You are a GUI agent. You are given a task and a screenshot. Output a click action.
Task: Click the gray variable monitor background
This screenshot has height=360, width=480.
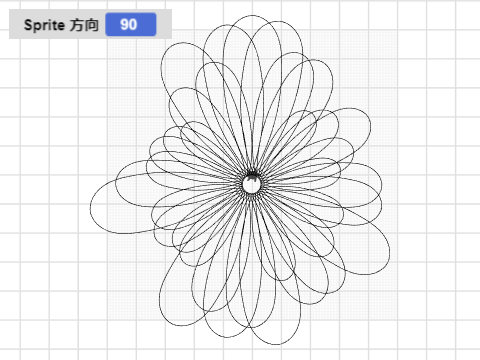90,24
